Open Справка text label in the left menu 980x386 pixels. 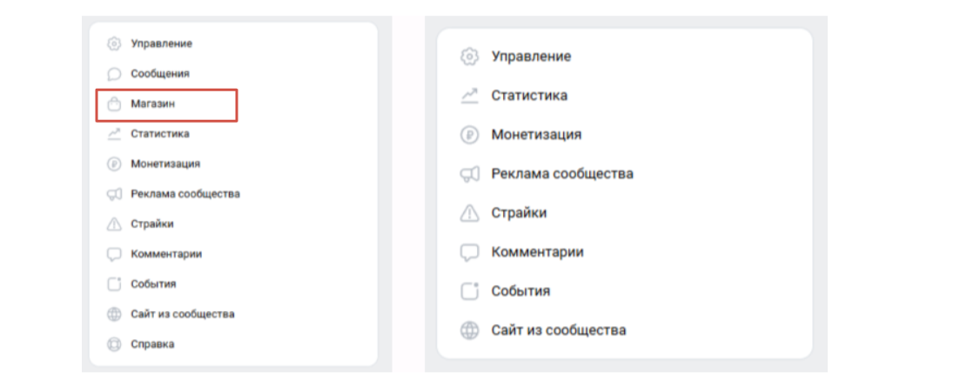pyautogui.click(x=152, y=344)
